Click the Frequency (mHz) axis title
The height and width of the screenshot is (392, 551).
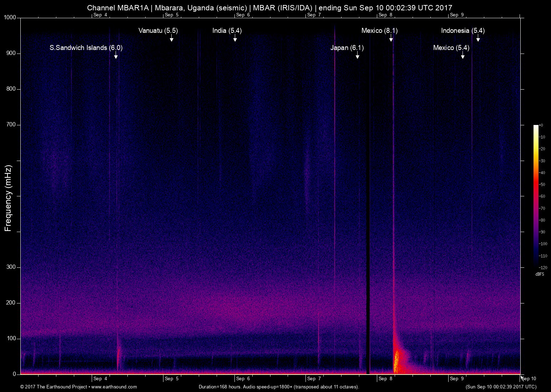pos(8,198)
